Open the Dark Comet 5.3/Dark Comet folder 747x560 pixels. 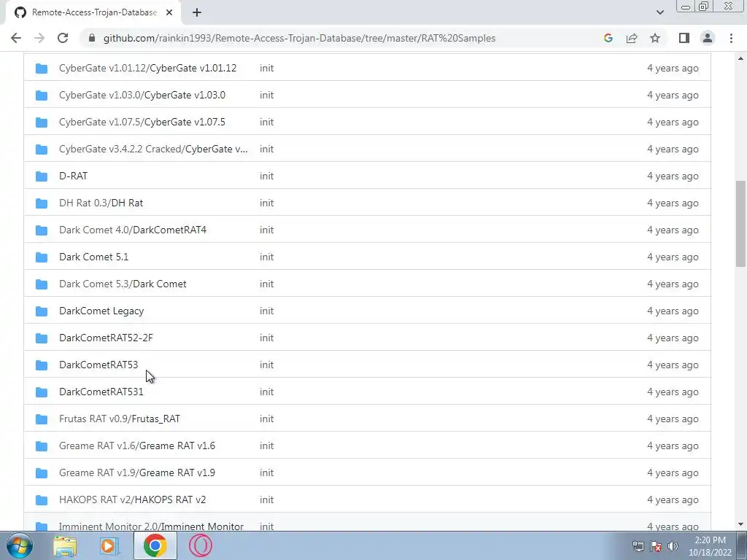point(123,284)
